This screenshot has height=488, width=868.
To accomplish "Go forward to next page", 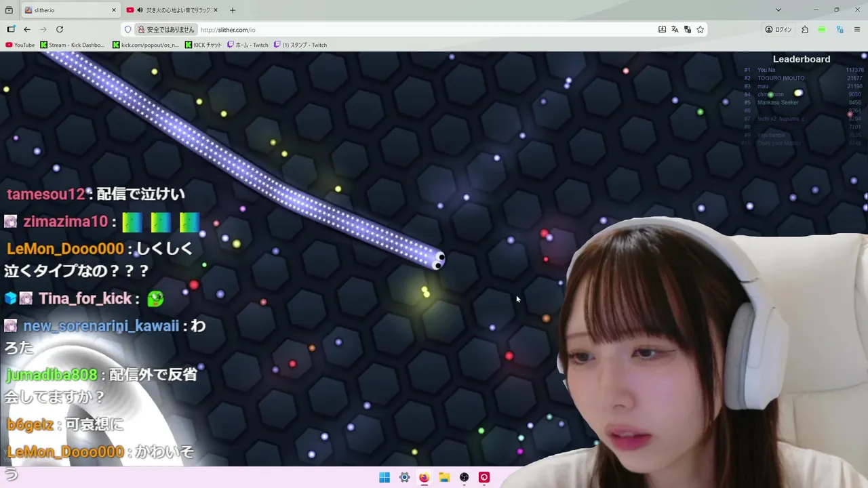I will [43, 29].
